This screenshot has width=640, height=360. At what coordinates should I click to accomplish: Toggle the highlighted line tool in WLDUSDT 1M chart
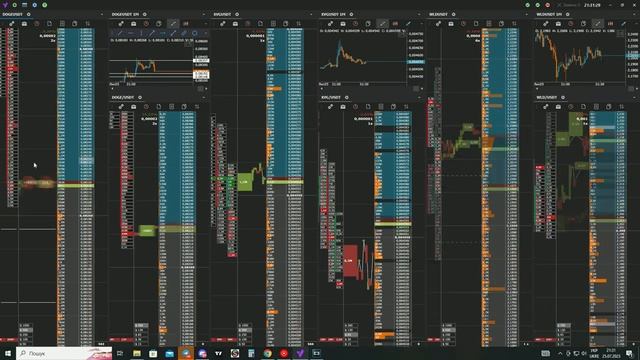click(598, 24)
